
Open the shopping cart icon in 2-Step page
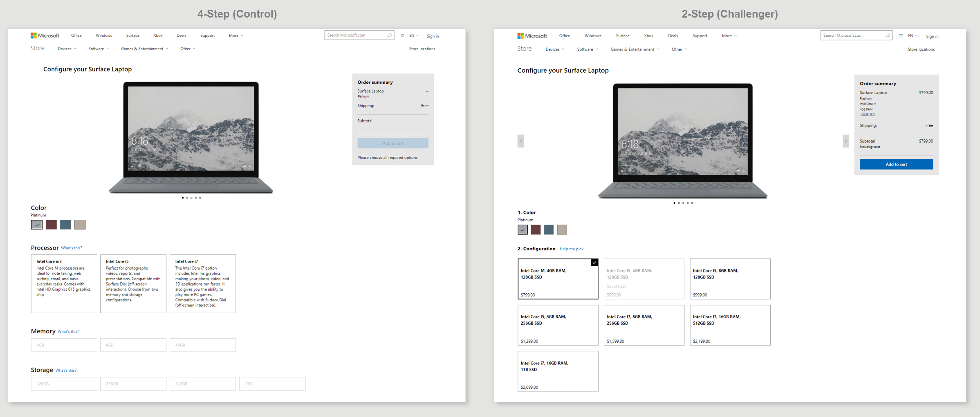click(x=901, y=36)
